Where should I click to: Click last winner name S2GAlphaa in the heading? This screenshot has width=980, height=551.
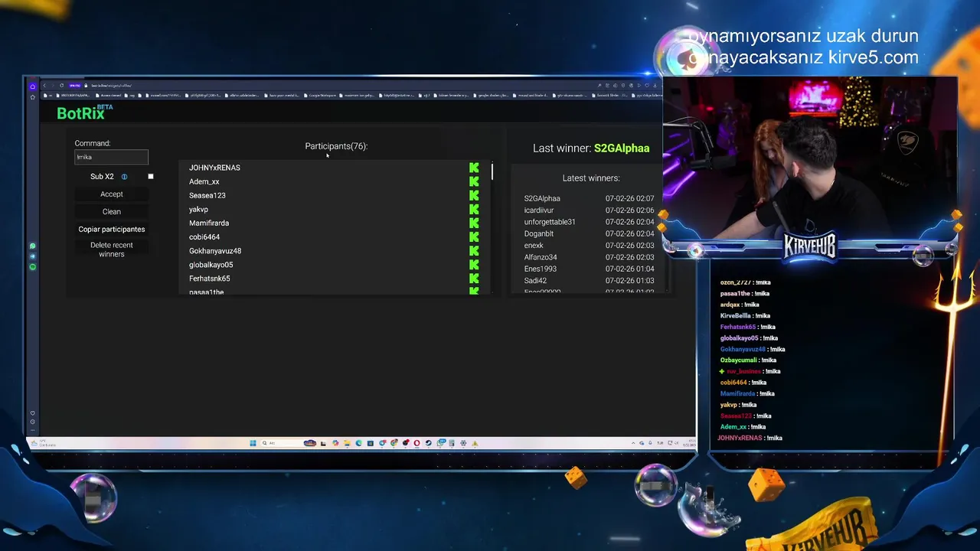[622, 148]
